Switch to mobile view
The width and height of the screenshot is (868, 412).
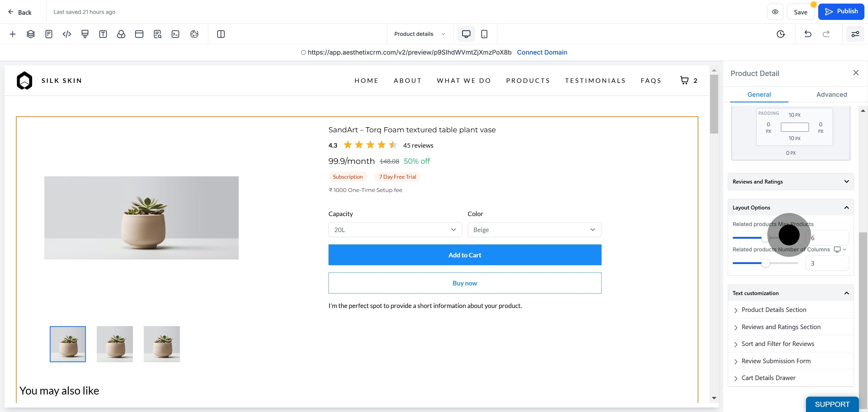tap(484, 34)
